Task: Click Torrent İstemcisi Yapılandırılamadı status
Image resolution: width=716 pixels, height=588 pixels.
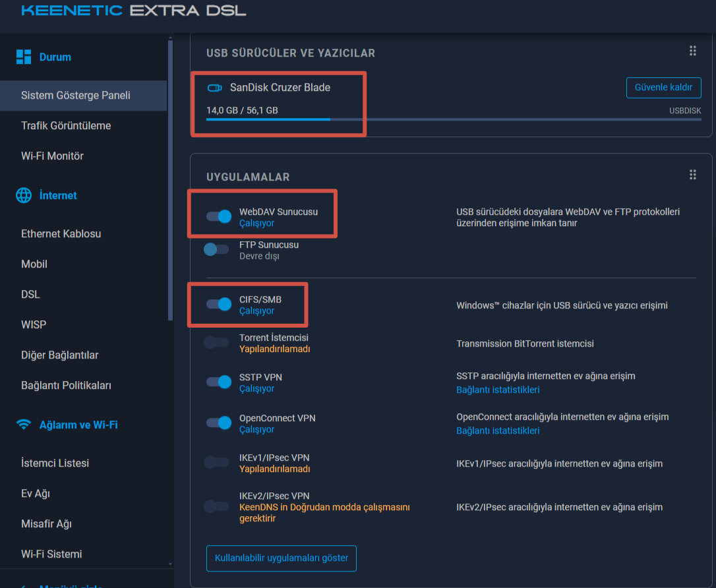Action: click(x=274, y=349)
